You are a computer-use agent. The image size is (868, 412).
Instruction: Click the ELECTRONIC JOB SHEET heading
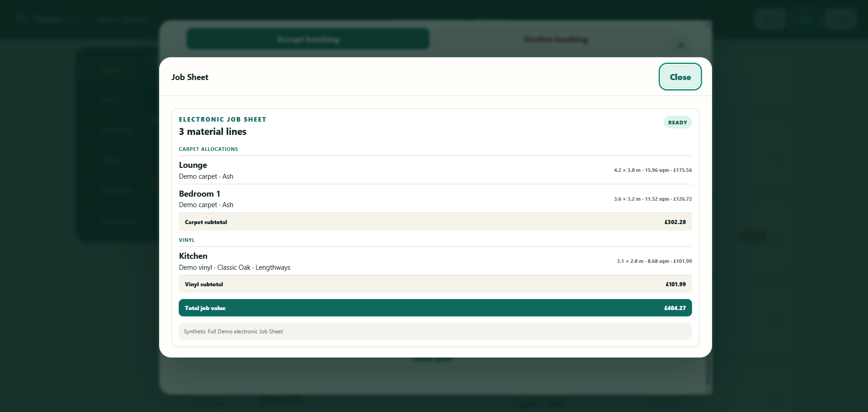click(223, 119)
